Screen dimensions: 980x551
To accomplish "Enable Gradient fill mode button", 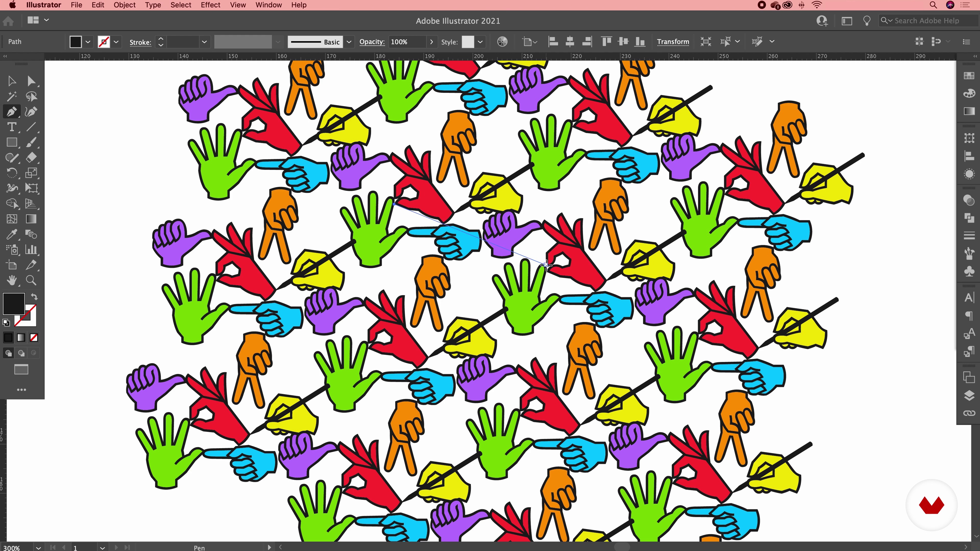I will [21, 338].
